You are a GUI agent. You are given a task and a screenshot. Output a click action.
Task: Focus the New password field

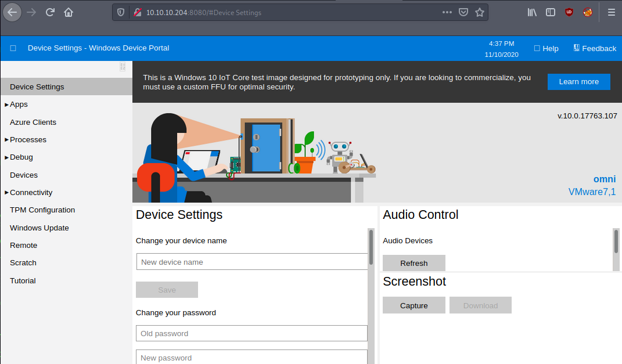(251, 357)
